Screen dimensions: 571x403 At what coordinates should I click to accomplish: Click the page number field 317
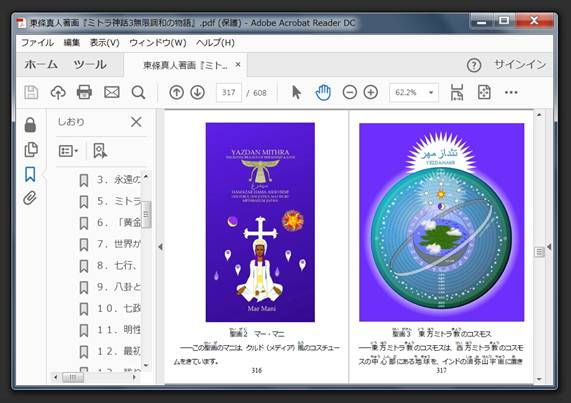pyautogui.click(x=229, y=92)
